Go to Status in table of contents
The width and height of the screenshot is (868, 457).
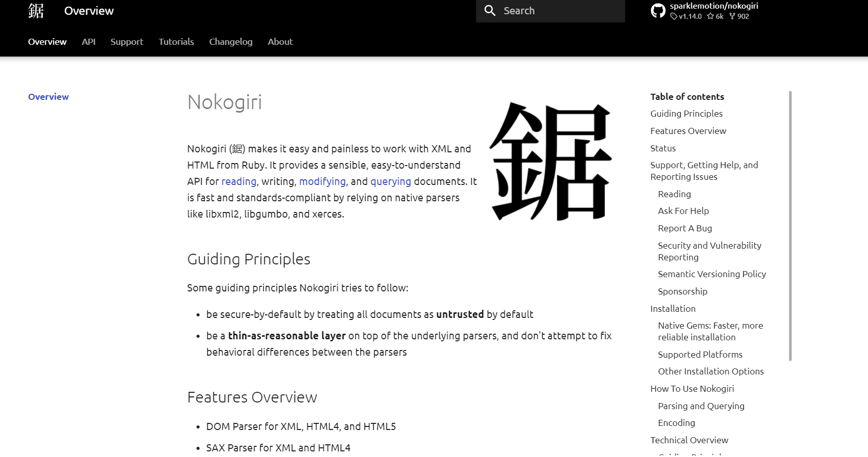click(663, 148)
